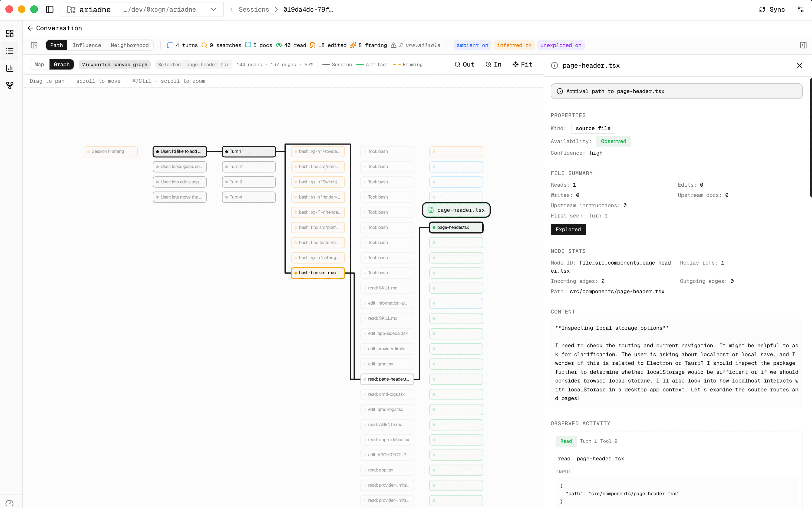Collapse the panel using the sidebar toggle next to Path
The image size is (812, 508).
[34, 45]
